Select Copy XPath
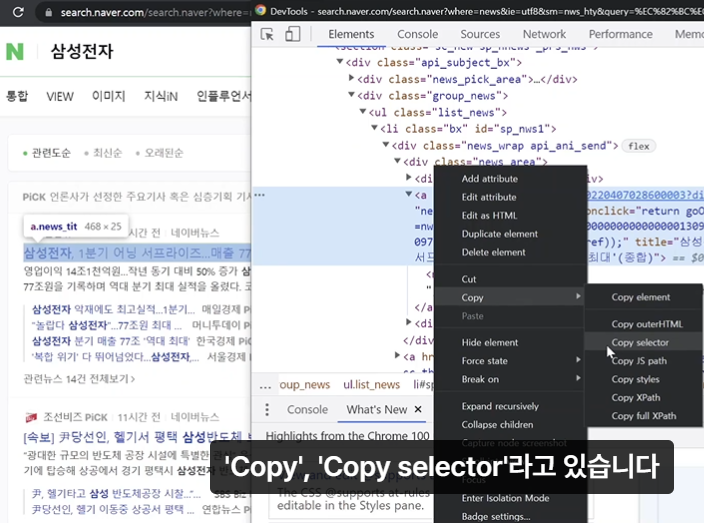 [x=643, y=398]
